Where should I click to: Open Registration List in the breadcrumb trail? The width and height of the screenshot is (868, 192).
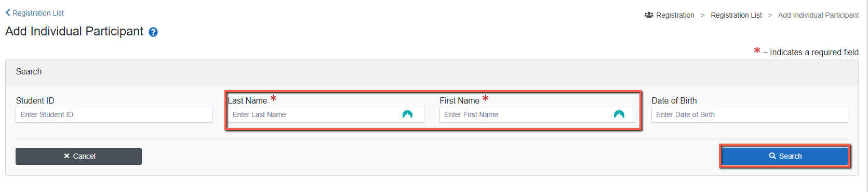click(736, 15)
